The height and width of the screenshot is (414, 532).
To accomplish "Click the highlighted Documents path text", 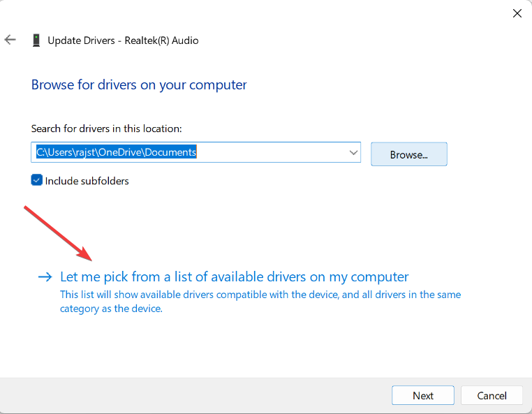I will (x=117, y=151).
